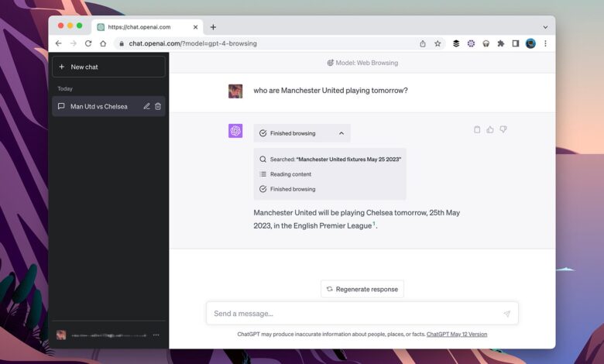Click Regenerate response
Viewport: 604px width, 364px height.
coord(362,289)
